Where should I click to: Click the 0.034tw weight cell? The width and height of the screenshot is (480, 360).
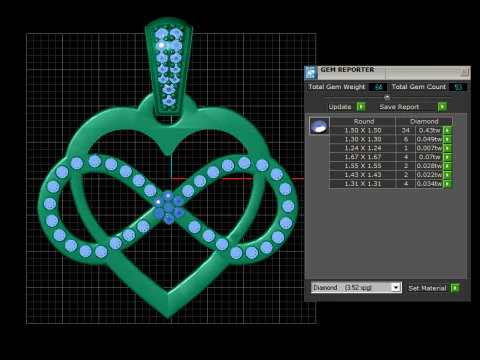[x=429, y=184]
